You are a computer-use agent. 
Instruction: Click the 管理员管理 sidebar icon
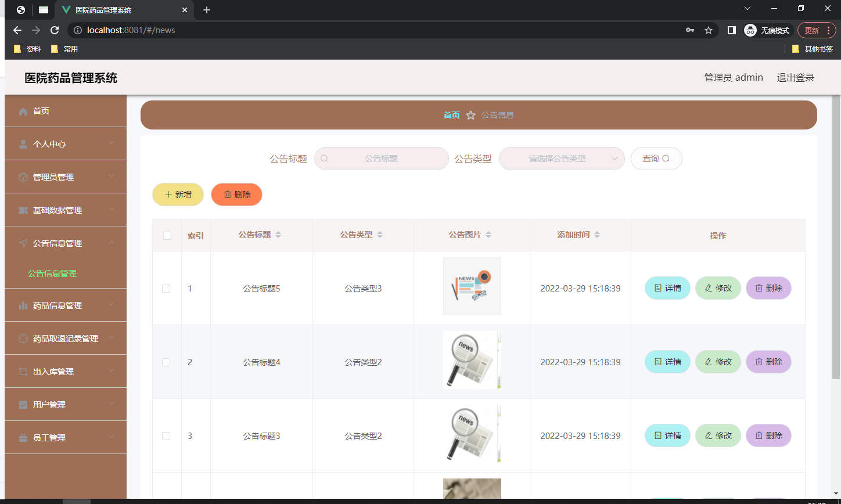click(x=23, y=177)
